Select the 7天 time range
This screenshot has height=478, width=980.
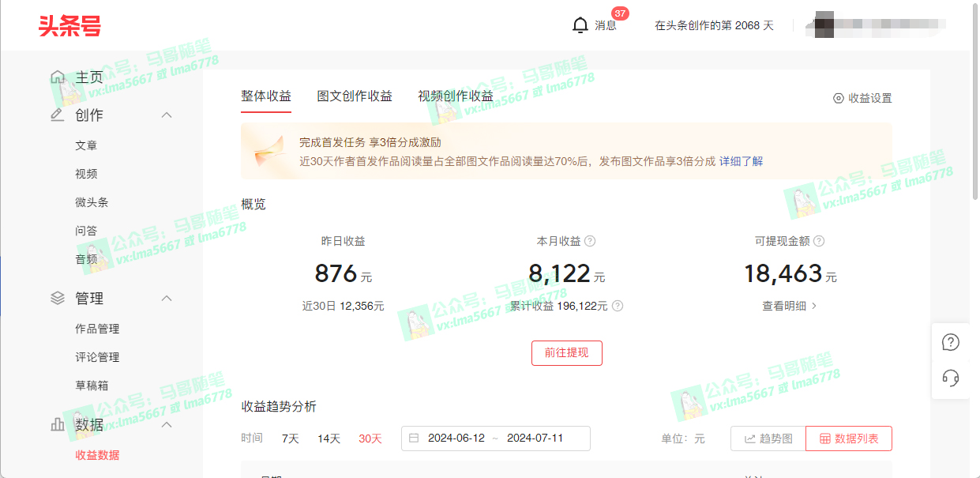coord(290,438)
